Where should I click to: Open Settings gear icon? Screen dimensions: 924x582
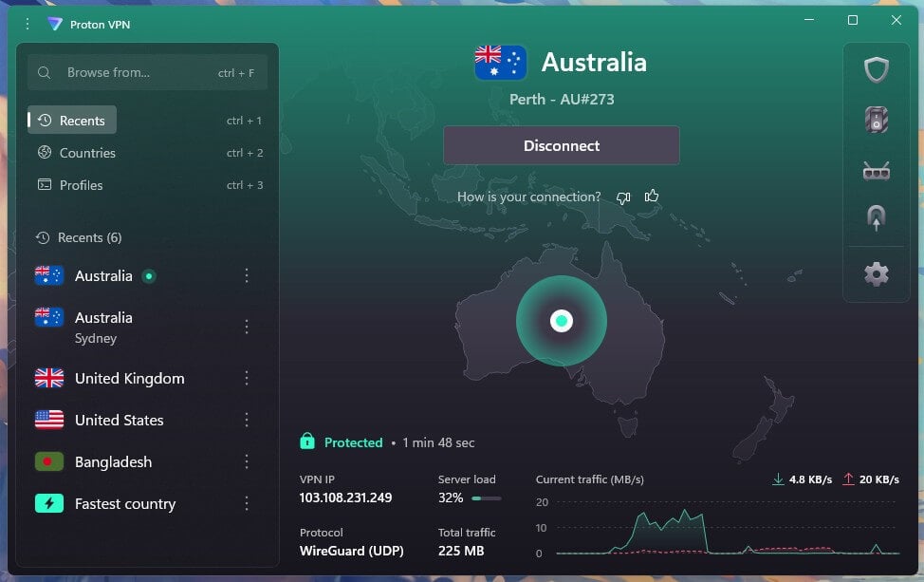tap(877, 274)
